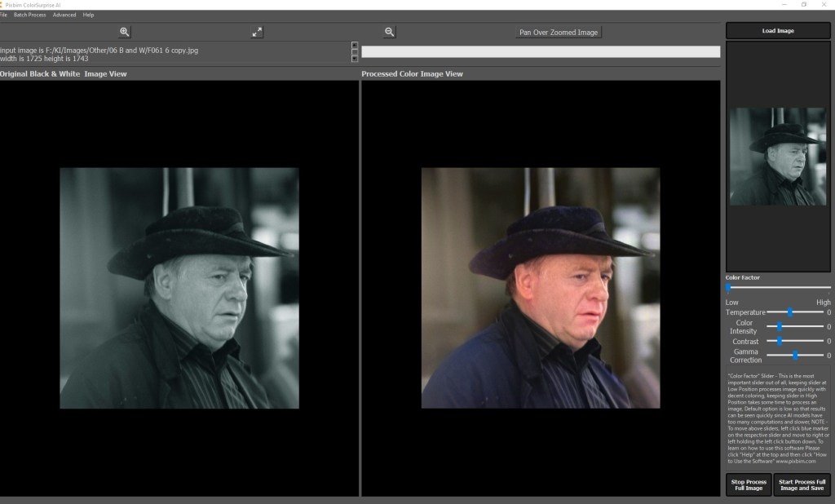The height and width of the screenshot is (504, 835).
Task: Click Stop Process Full Image button
Action: click(x=748, y=484)
